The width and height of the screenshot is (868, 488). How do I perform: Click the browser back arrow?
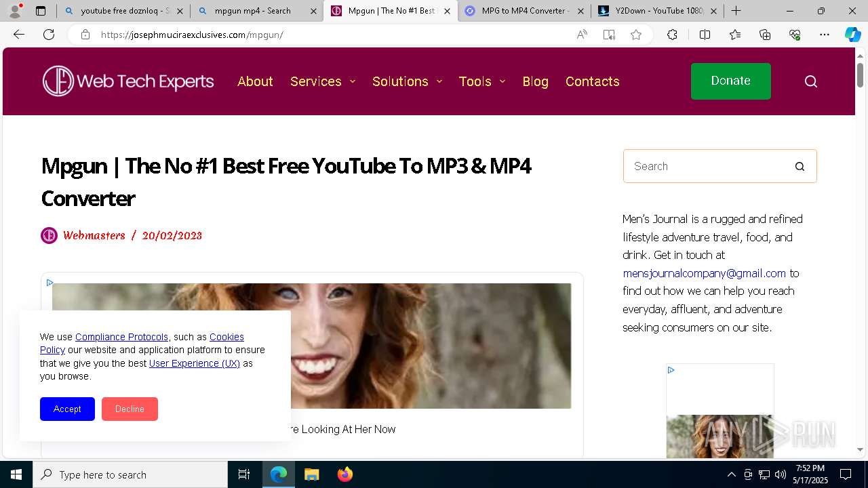(x=19, y=35)
